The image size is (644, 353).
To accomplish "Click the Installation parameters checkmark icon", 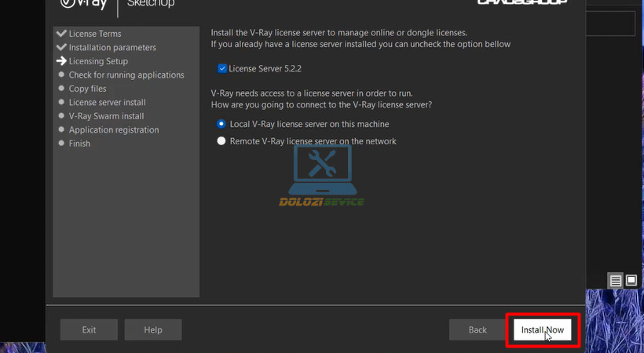I will [x=61, y=47].
